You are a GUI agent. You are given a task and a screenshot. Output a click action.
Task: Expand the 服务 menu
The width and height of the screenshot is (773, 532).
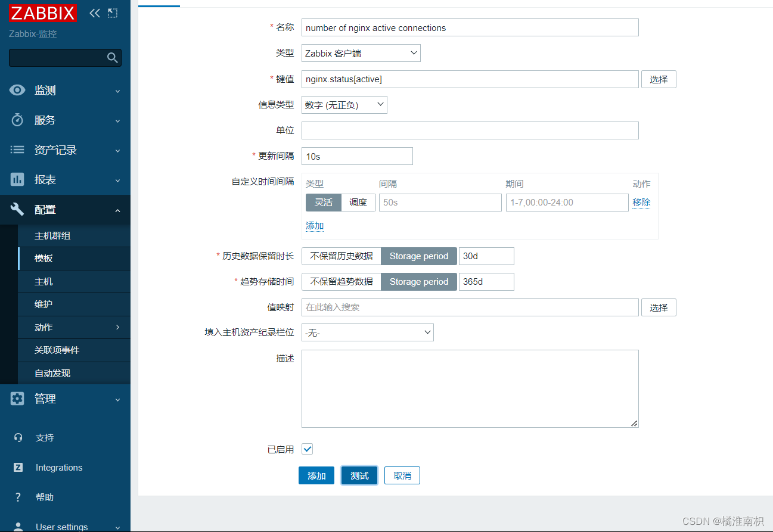117,121
